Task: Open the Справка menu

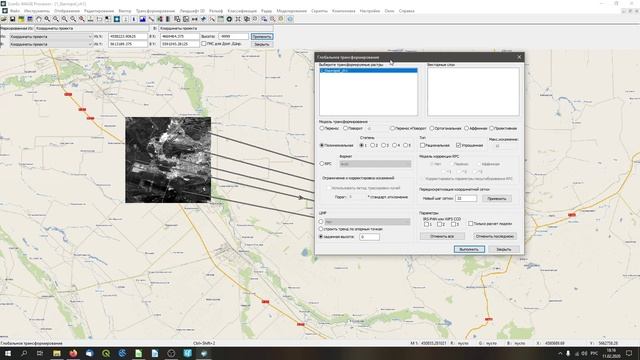Action: coord(407,11)
